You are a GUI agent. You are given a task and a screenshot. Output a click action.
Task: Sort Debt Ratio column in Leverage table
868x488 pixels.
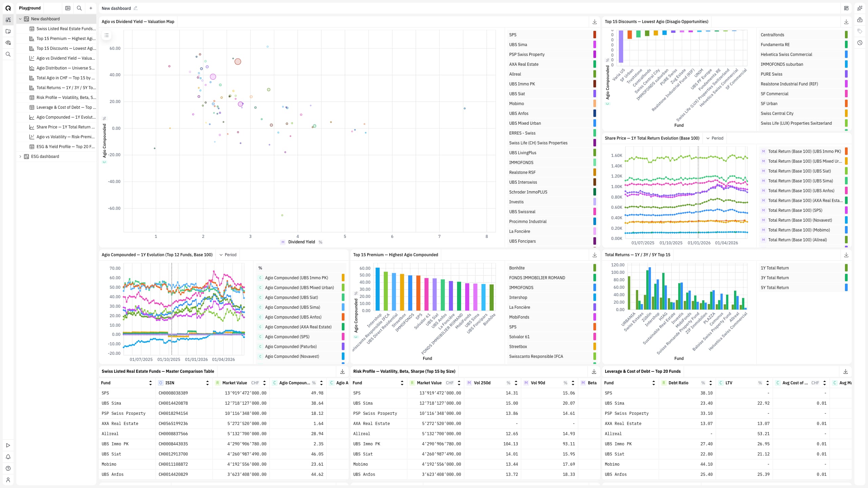click(711, 383)
